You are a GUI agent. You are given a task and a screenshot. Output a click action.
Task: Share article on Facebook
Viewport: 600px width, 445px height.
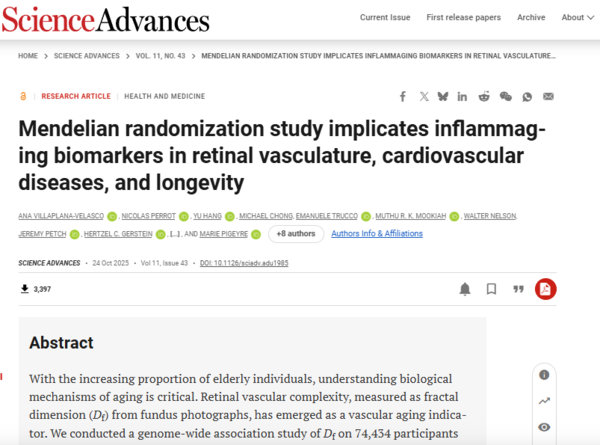(x=403, y=96)
